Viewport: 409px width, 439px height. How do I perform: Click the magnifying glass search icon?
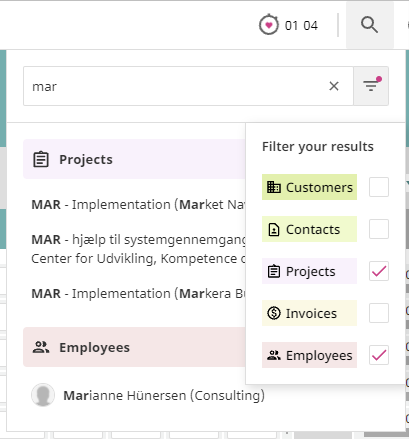tap(369, 25)
